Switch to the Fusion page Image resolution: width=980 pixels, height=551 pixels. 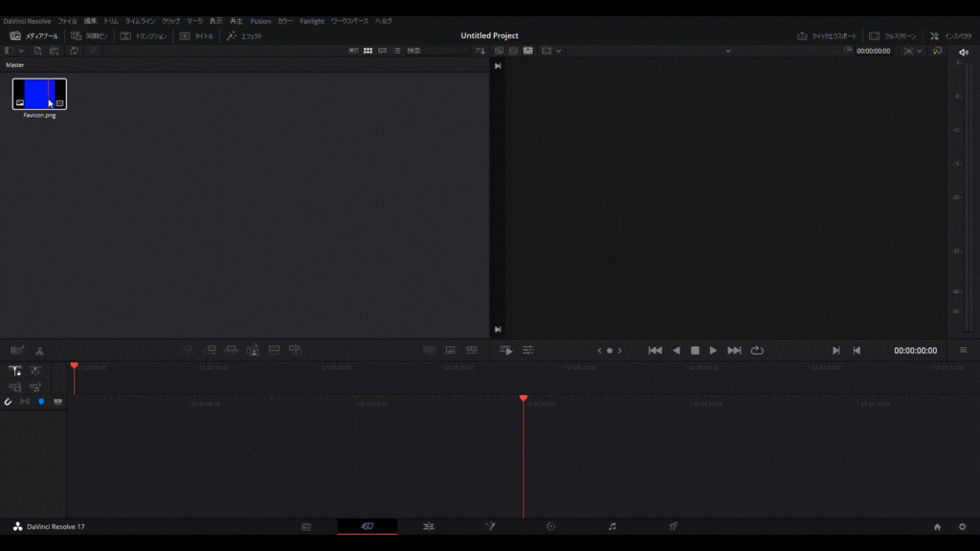(490, 526)
